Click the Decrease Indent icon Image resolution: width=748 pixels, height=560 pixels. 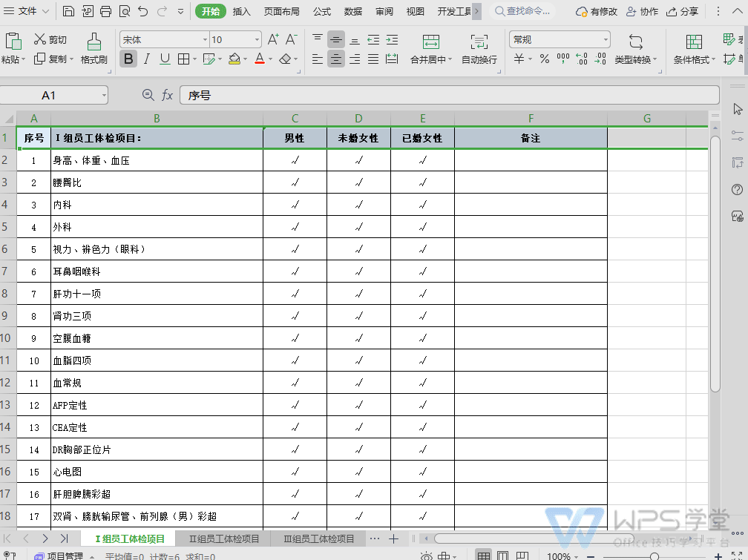point(373,39)
